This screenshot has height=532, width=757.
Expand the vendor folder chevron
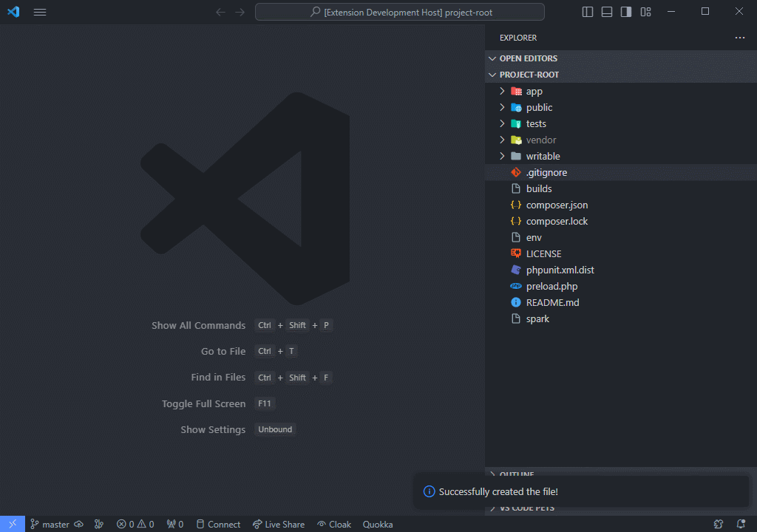[502, 140]
